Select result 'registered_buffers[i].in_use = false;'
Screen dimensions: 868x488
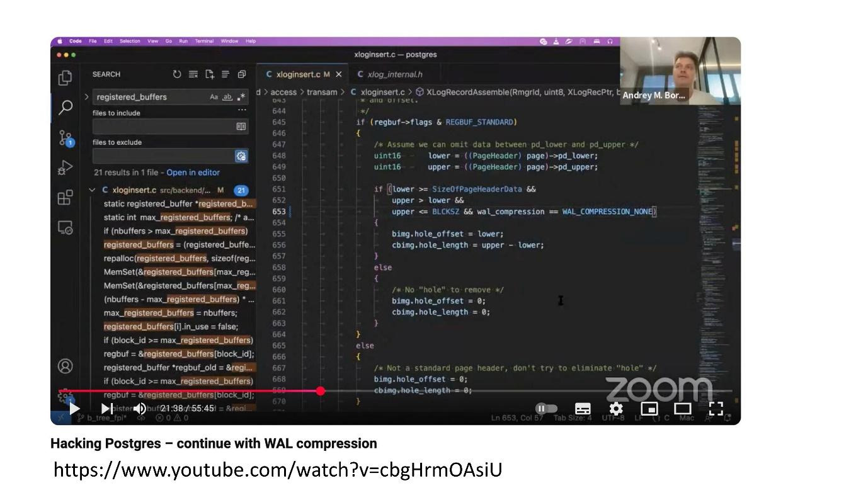tap(171, 327)
